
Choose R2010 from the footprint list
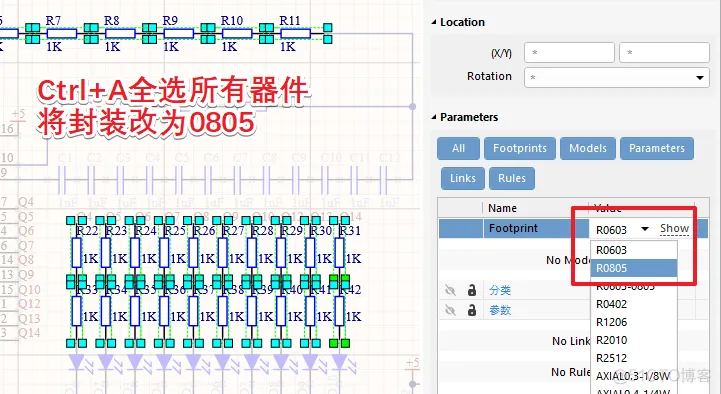point(634,340)
